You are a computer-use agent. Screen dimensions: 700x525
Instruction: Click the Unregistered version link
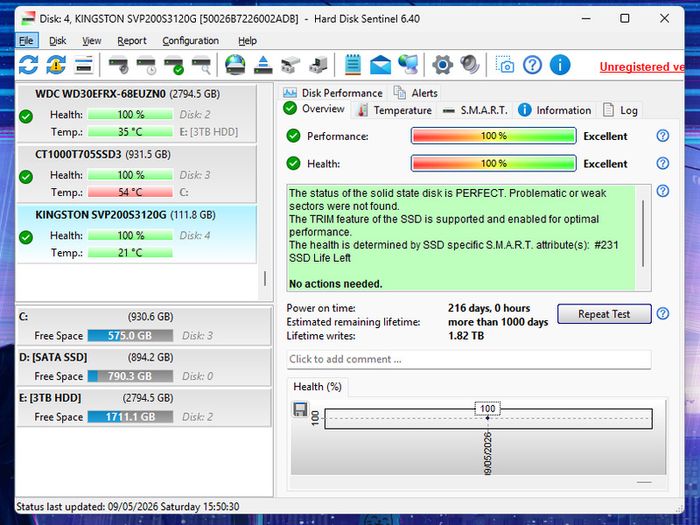(642, 67)
